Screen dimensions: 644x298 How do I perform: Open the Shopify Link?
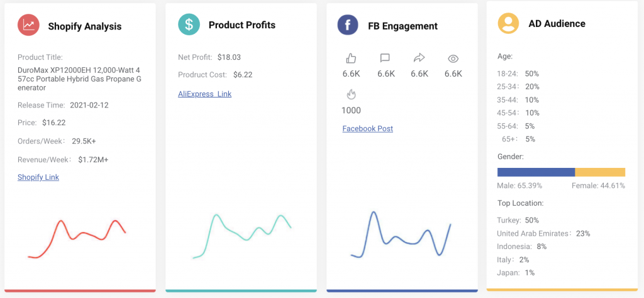pos(38,177)
